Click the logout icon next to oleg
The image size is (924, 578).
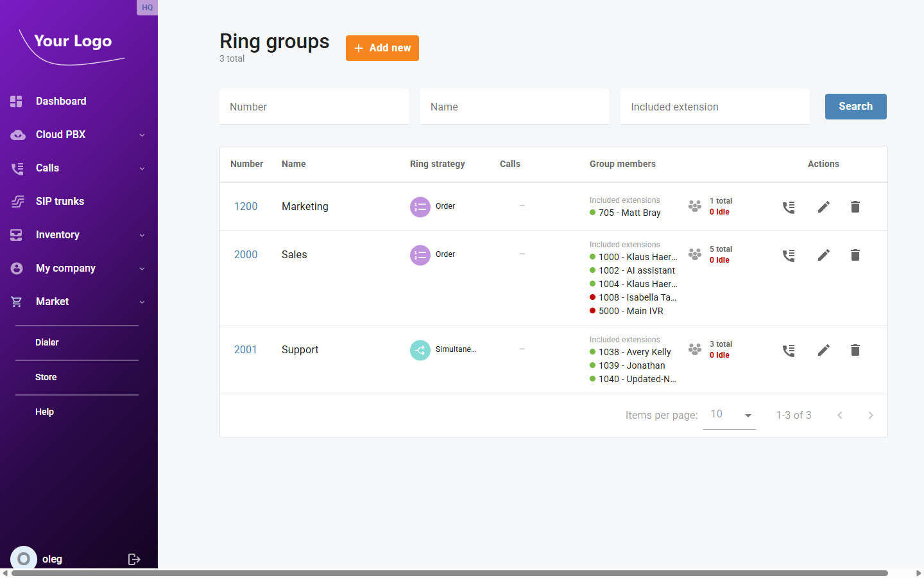134,559
